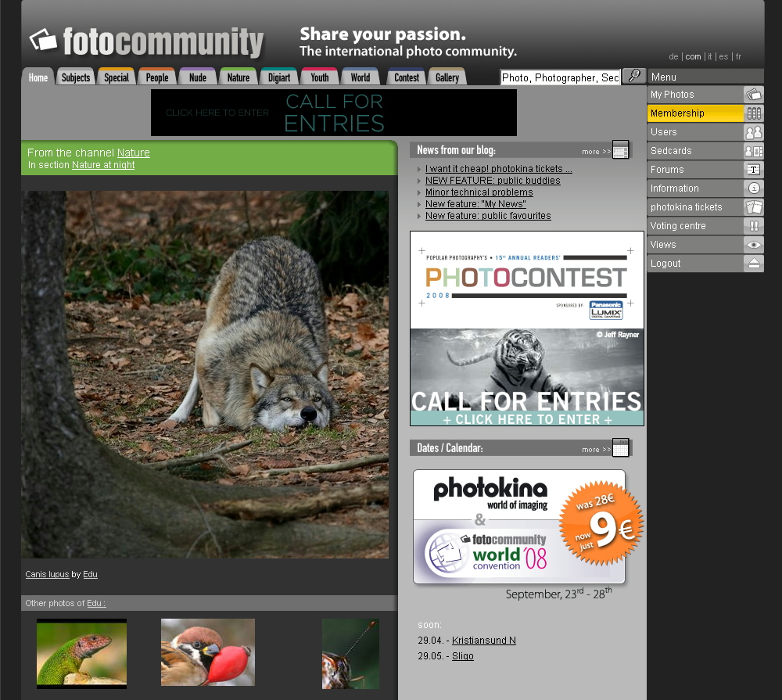782x700 pixels.
Task: Open the Voting centre menu item
Action: (x=705, y=226)
